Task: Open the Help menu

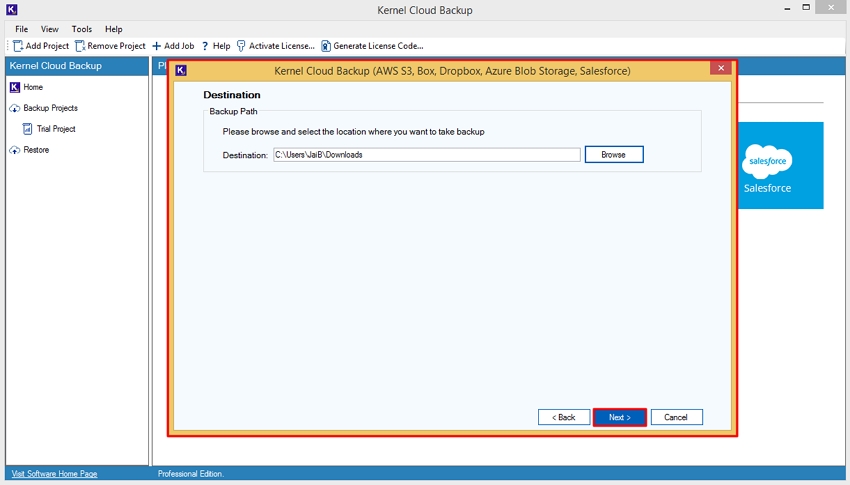Action: pyautogui.click(x=114, y=29)
